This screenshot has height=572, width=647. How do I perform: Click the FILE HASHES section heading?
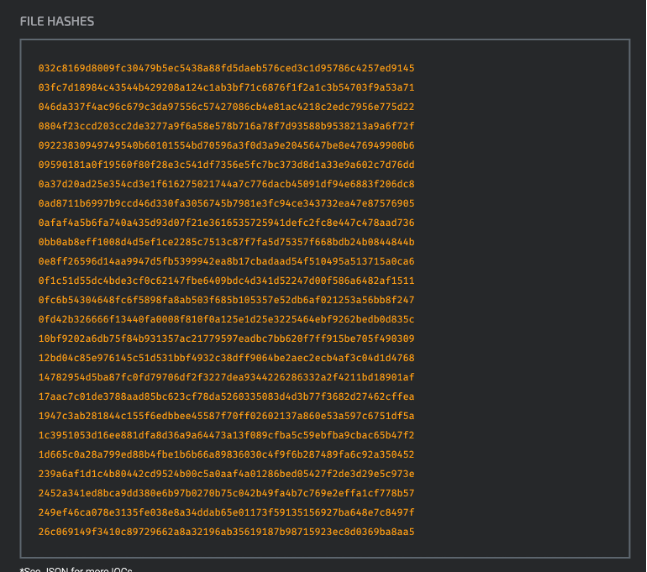click(x=59, y=21)
